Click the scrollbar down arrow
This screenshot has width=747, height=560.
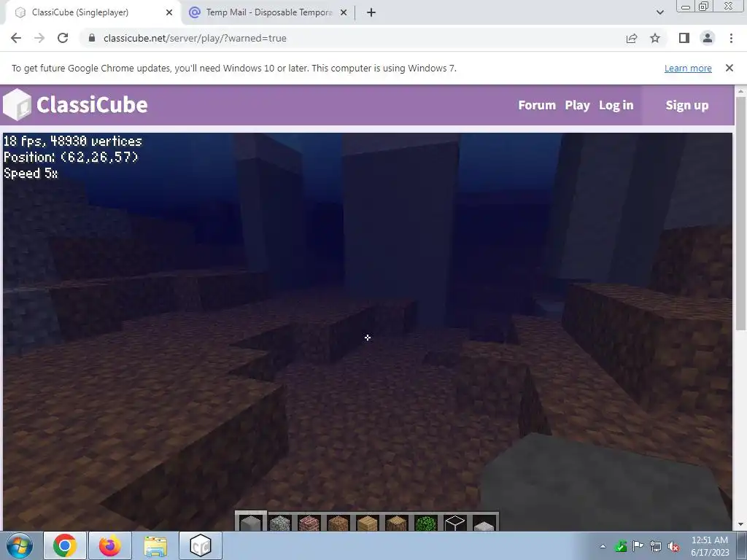coord(741,524)
